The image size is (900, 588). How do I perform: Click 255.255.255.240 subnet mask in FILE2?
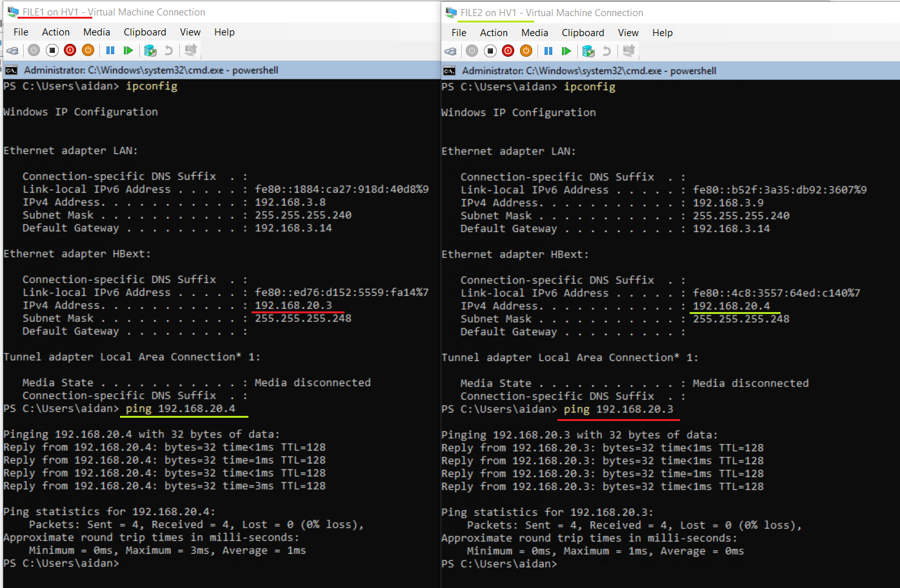click(x=741, y=215)
